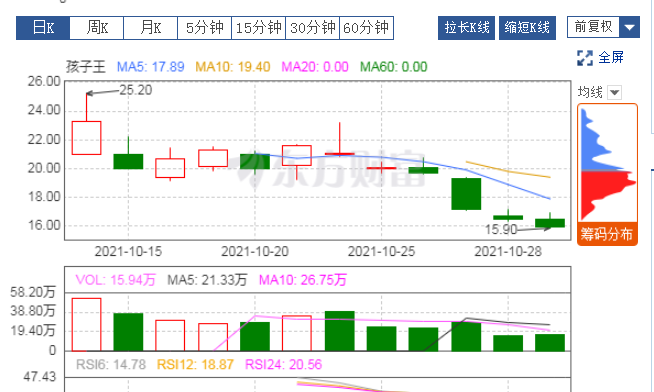
Task: Click the 58.20万 volume axis label
Action: click(33, 292)
